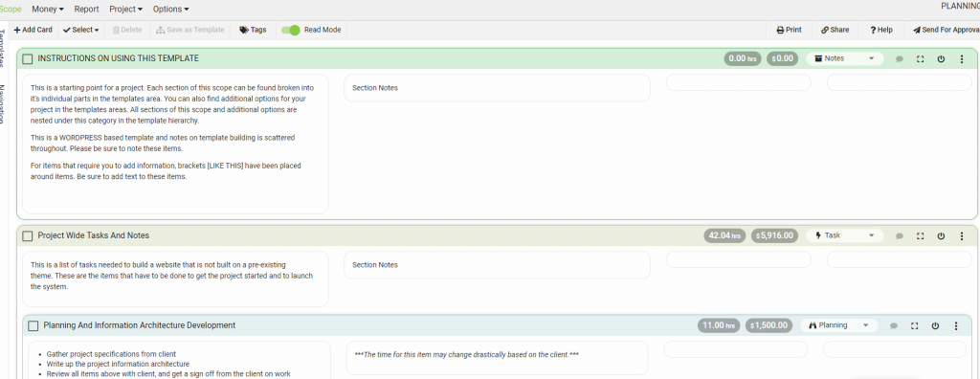Screen dimensions: 980x379
Task: Click the Planning And Information Architecture Development title
Action: coord(140,325)
